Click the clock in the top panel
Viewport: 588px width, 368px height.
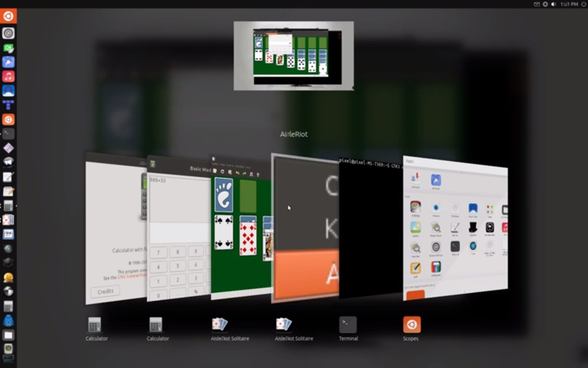pos(569,4)
